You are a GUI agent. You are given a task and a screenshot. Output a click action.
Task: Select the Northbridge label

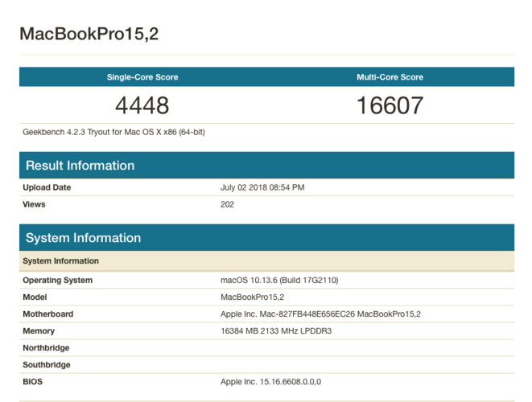46,348
